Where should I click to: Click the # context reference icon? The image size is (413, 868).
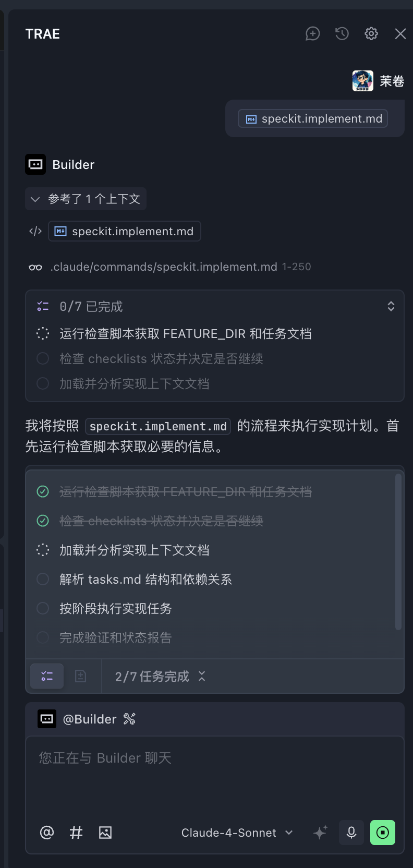point(76,833)
